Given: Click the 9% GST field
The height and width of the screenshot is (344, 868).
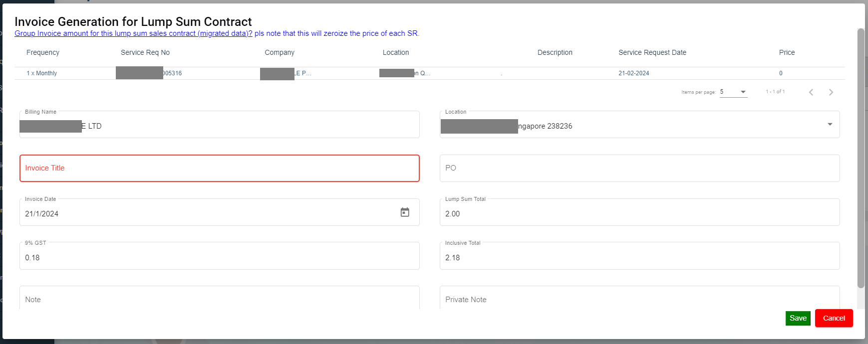Looking at the screenshot, I should coord(220,258).
